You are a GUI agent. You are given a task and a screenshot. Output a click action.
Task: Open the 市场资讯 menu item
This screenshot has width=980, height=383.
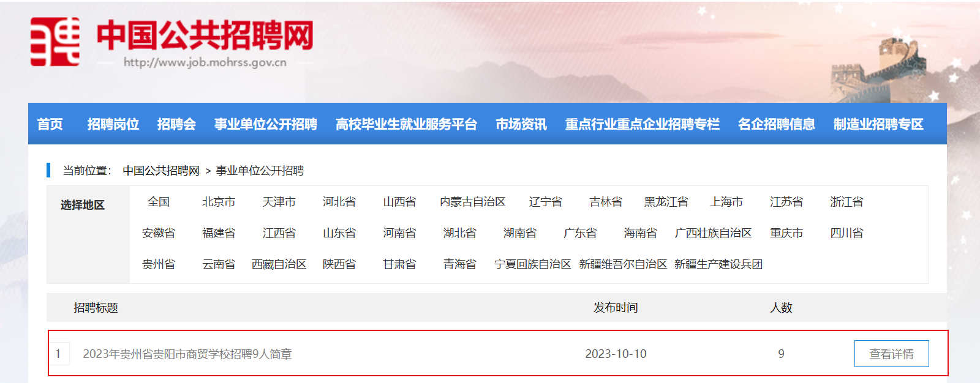(521, 124)
